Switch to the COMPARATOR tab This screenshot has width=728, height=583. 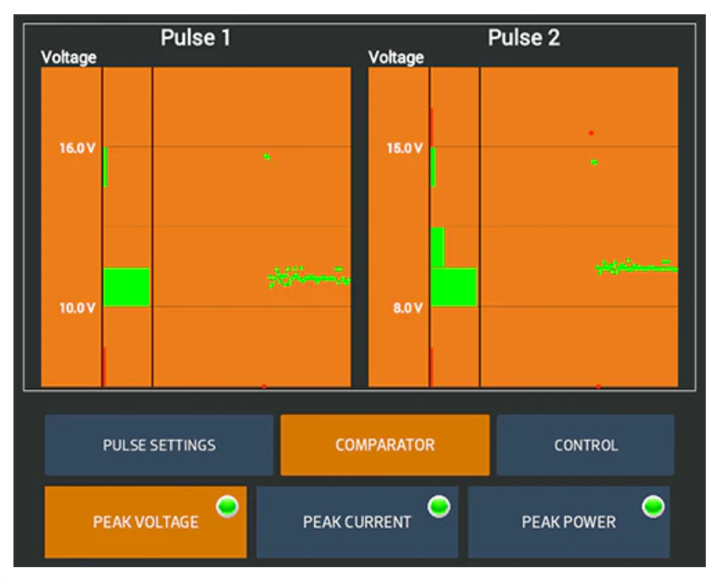[385, 445]
